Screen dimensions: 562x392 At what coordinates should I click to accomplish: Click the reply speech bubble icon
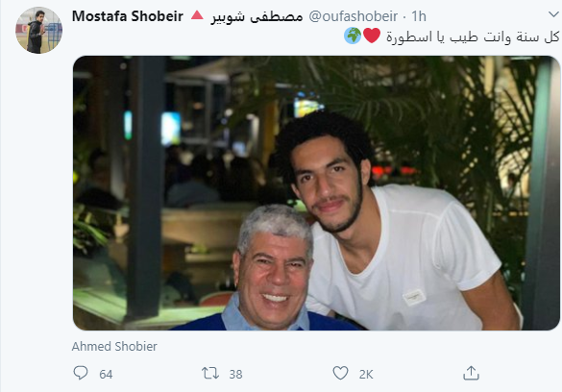(81, 373)
